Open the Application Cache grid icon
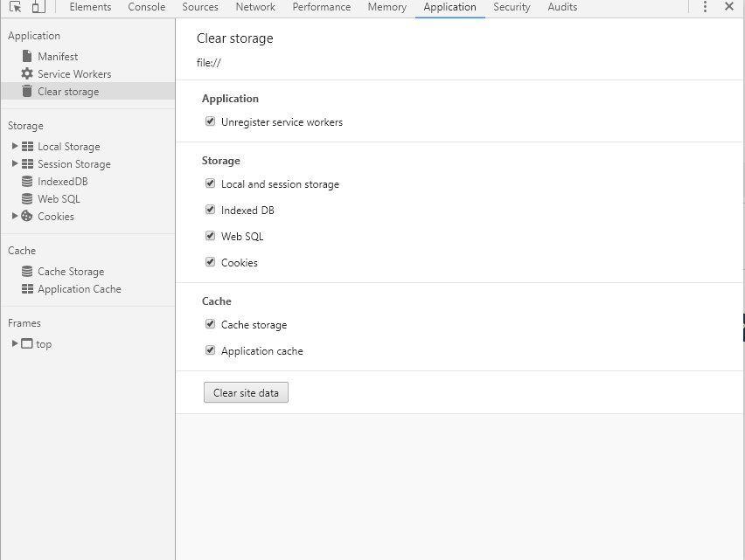 tap(27, 289)
